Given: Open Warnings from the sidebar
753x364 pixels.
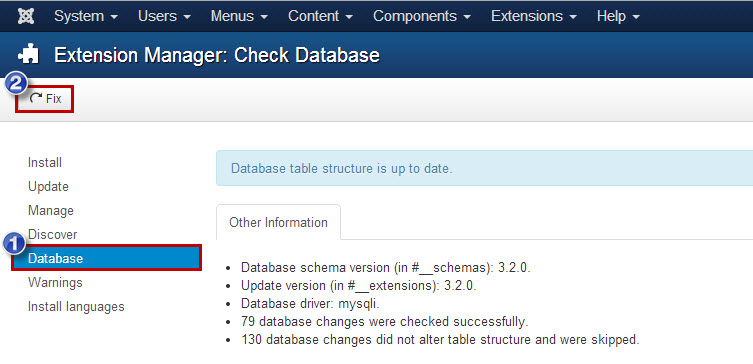Looking at the screenshot, I should click(55, 282).
